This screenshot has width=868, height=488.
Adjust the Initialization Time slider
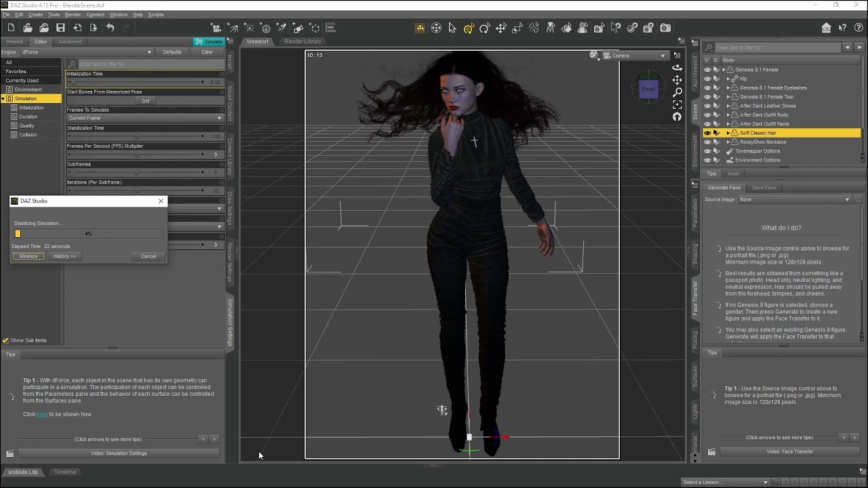(x=136, y=82)
